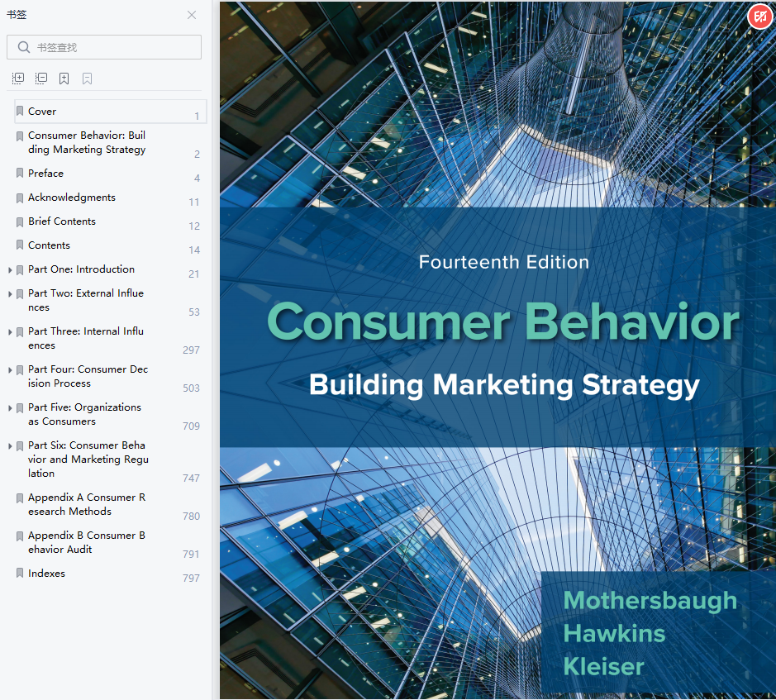
Task: Expand Part Five: Organizations as Consumers
Action: point(10,408)
